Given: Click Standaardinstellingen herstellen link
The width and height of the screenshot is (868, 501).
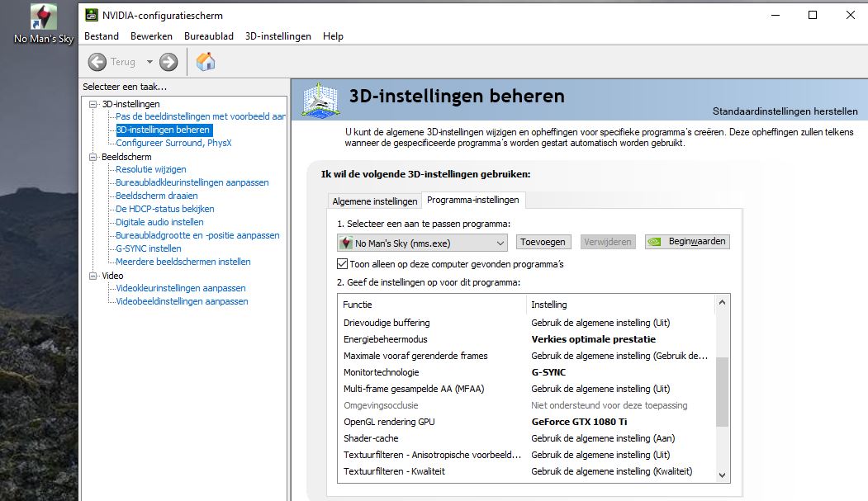Looking at the screenshot, I should click(x=785, y=111).
